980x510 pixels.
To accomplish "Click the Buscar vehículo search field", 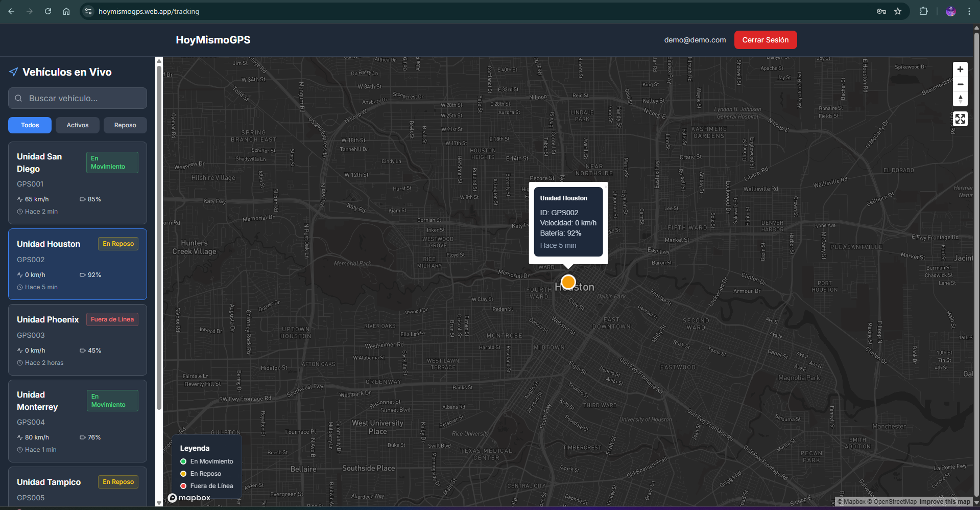I will (78, 98).
